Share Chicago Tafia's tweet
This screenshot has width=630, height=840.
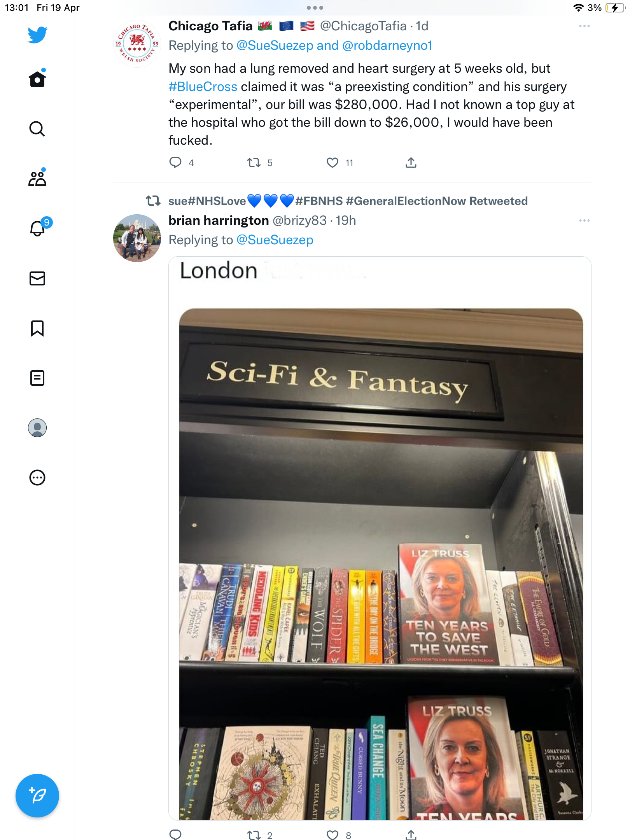tap(411, 163)
